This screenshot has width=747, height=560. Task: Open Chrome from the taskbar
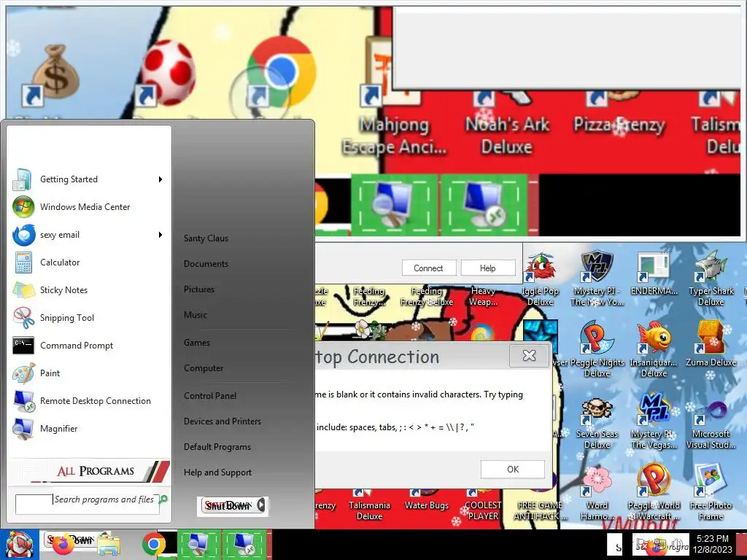[154, 544]
